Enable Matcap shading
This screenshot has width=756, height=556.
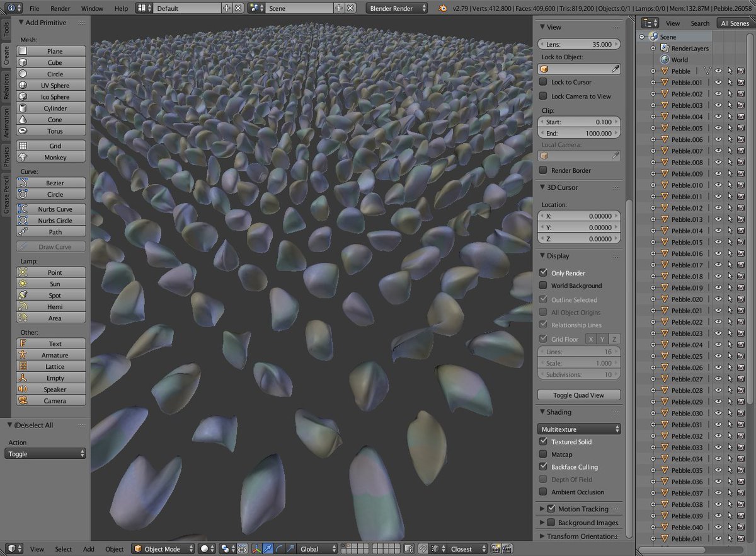[x=544, y=455]
